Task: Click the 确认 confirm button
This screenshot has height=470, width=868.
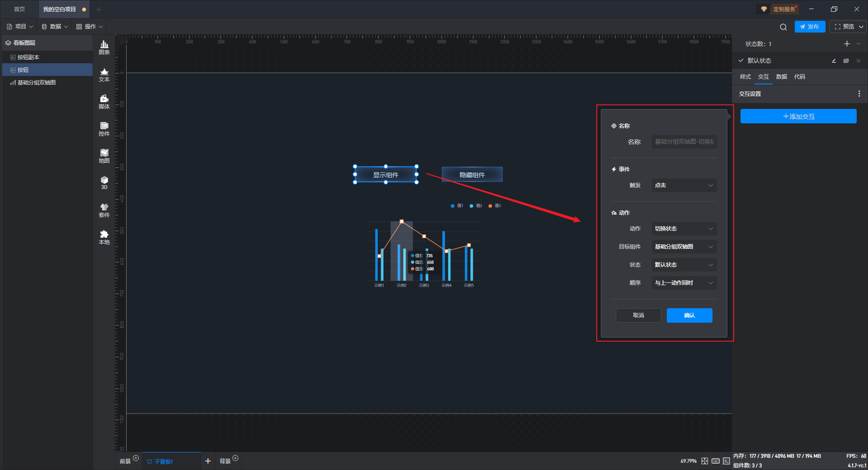Action: pyautogui.click(x=689, y=315)
